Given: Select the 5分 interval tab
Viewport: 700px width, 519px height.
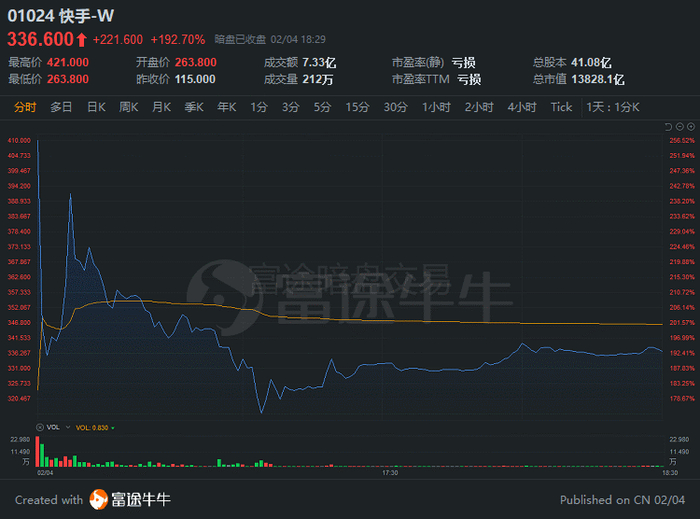Looking at the screenshot, I should (322, 107).
